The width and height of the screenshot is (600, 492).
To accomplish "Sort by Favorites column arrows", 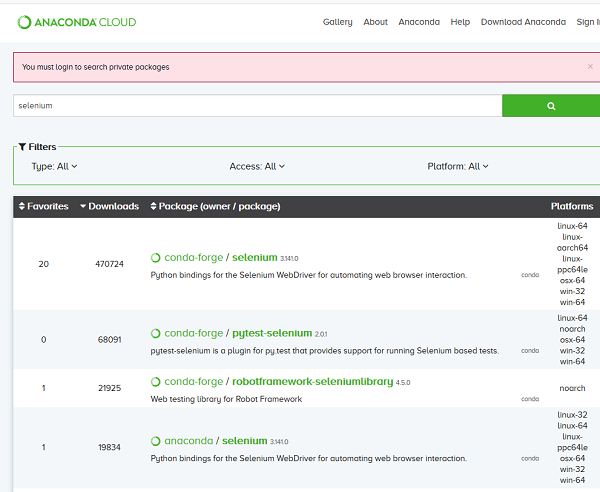I will (x=22, y=206).
